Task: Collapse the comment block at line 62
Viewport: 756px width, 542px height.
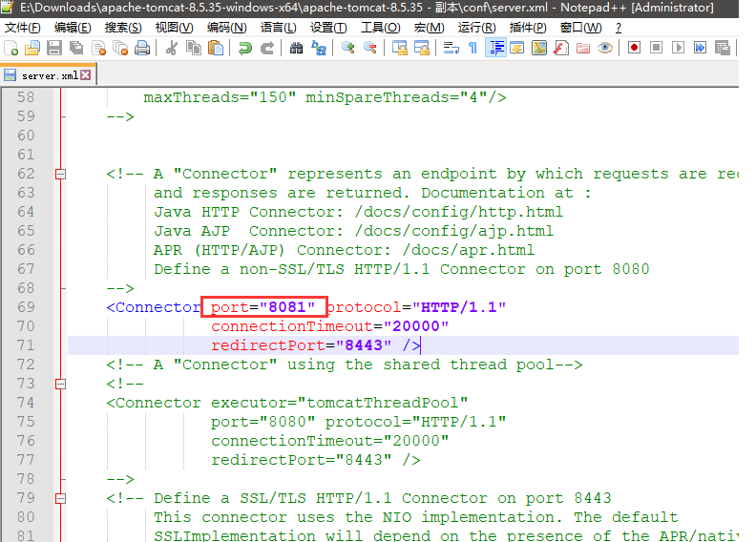Action: 61,174
